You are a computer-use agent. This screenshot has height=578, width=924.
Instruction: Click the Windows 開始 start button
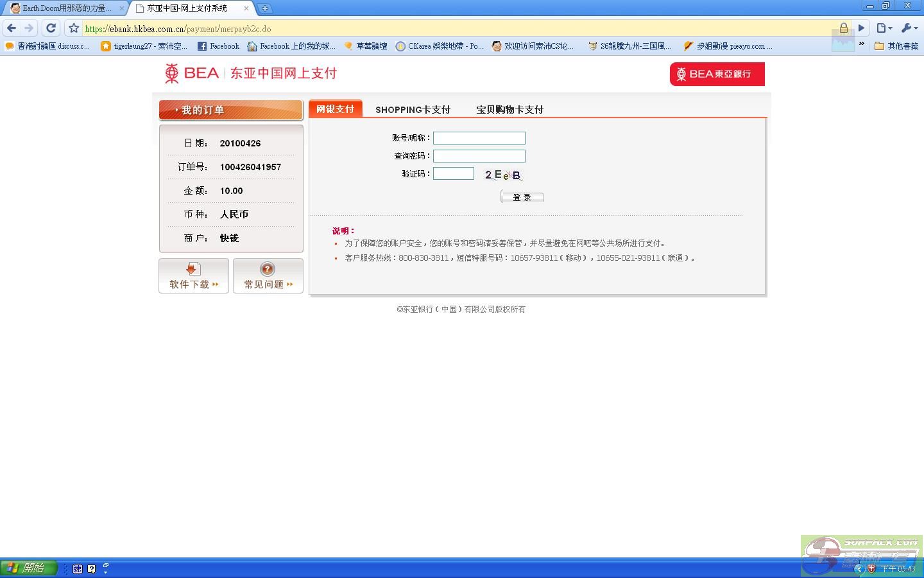28,568
